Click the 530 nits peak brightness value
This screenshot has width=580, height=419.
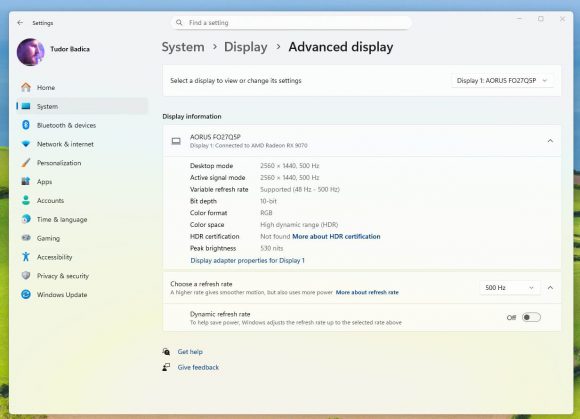tap(272, 248)
